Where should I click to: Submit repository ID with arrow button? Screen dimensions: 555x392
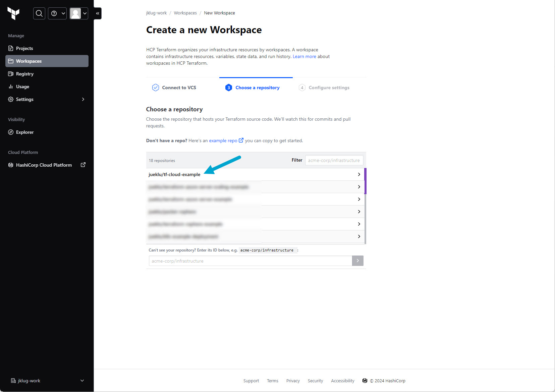point(357,261)
